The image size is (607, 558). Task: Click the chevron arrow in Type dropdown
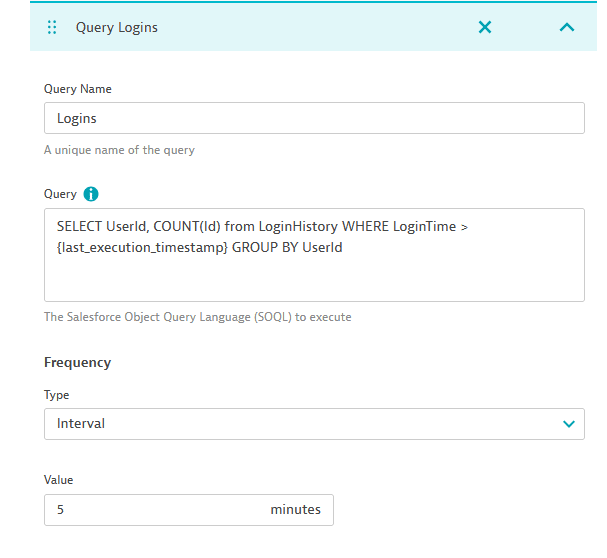[569, 424]
